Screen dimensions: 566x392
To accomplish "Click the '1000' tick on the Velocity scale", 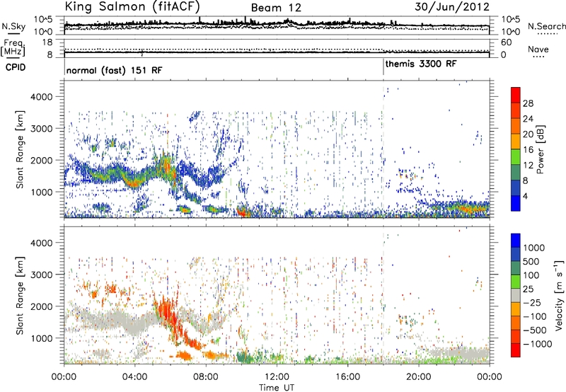I will [x=534, y=248].
